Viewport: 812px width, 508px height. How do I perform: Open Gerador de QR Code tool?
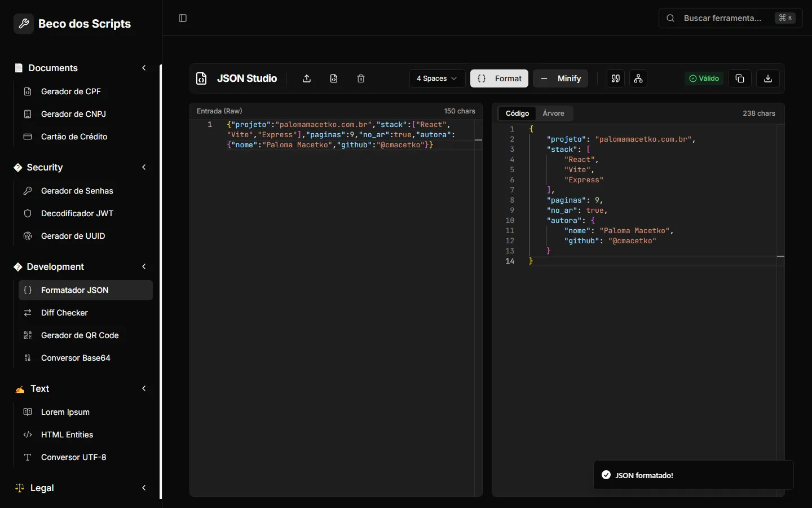point(86,335)
